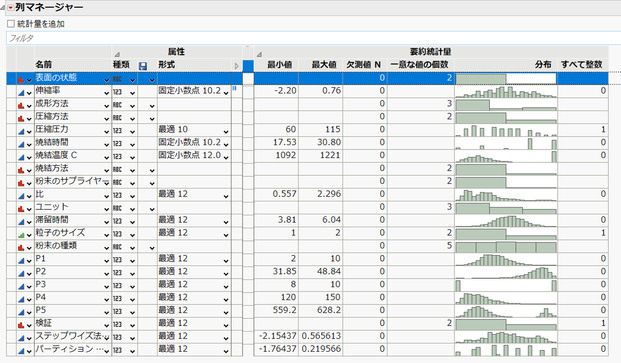Sort by 欠測値 N column header
The image size is (621, 363).
coord(364,65)
